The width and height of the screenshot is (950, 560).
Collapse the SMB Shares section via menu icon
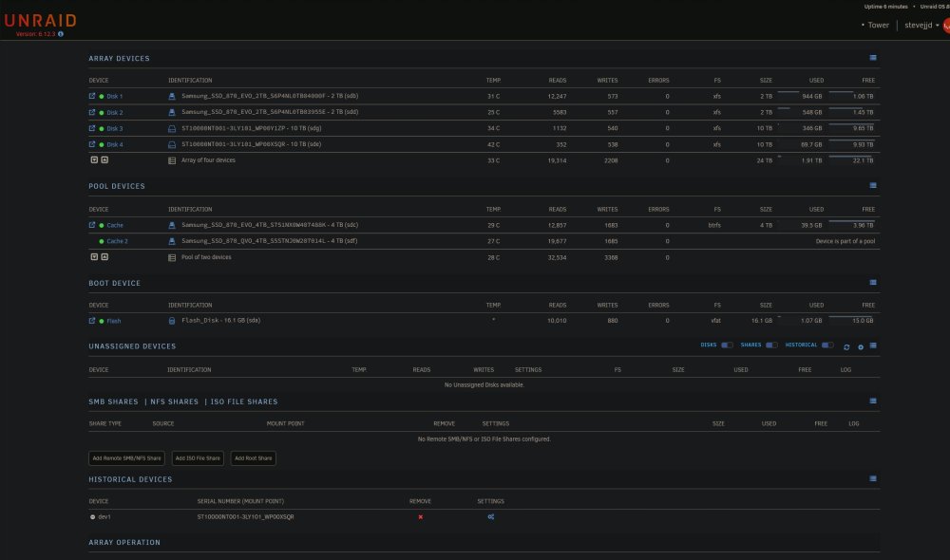click(873, 401)
